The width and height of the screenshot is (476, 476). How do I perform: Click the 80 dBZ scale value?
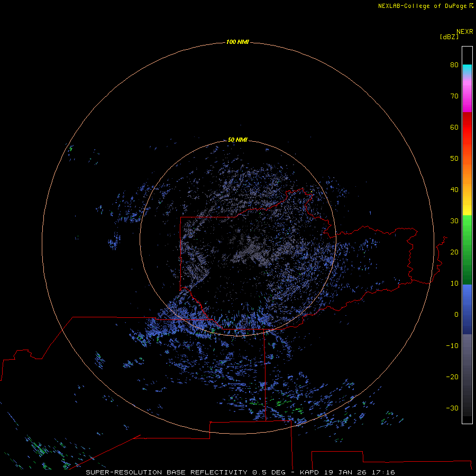[454, 65]
